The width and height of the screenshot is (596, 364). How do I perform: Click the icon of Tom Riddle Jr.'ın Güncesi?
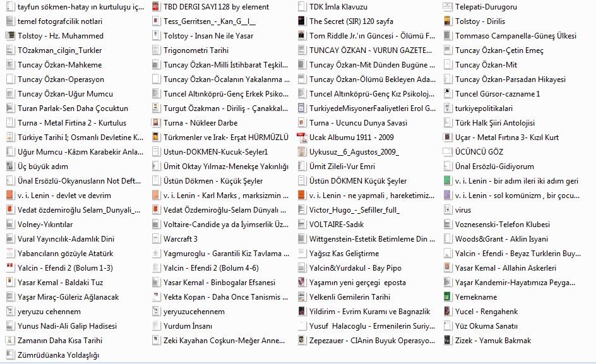tap(302, 36)
